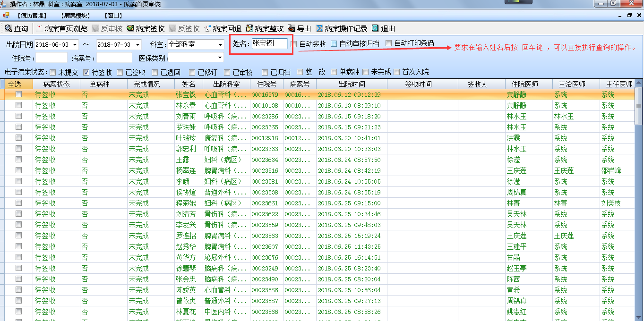The image size is (644, 321).
Task: Toggle 自动打印条码 checkbox
Action: point(388,43)
